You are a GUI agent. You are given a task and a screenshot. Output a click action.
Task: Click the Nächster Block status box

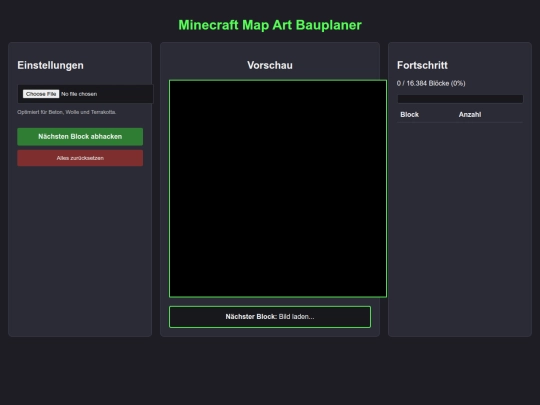coord(270,317)
